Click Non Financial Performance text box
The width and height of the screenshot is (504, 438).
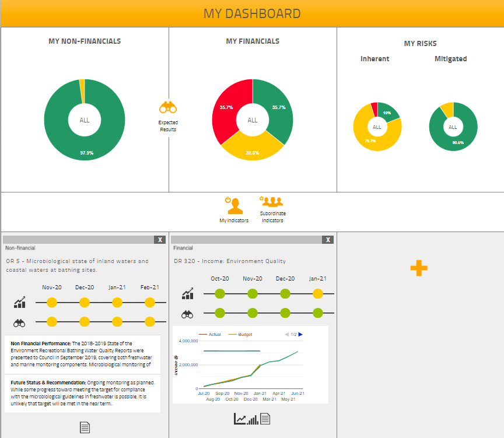coord(83,354)
